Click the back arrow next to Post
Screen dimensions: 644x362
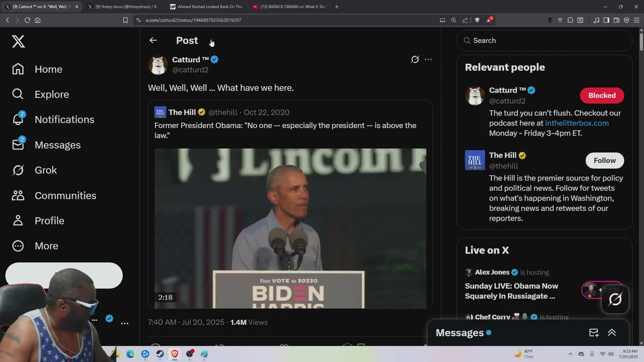[153, 40]
